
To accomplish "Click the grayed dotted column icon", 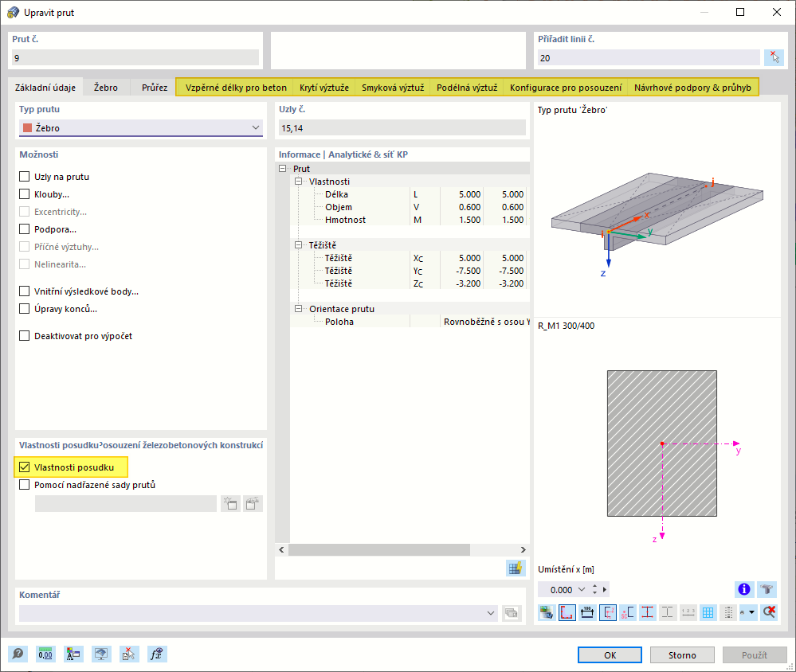I will tap(728, 612).
